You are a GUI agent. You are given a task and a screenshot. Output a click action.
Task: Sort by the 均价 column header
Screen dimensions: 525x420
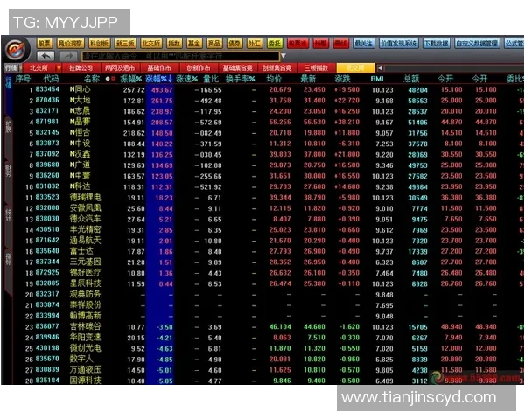(x=274, y=79)
